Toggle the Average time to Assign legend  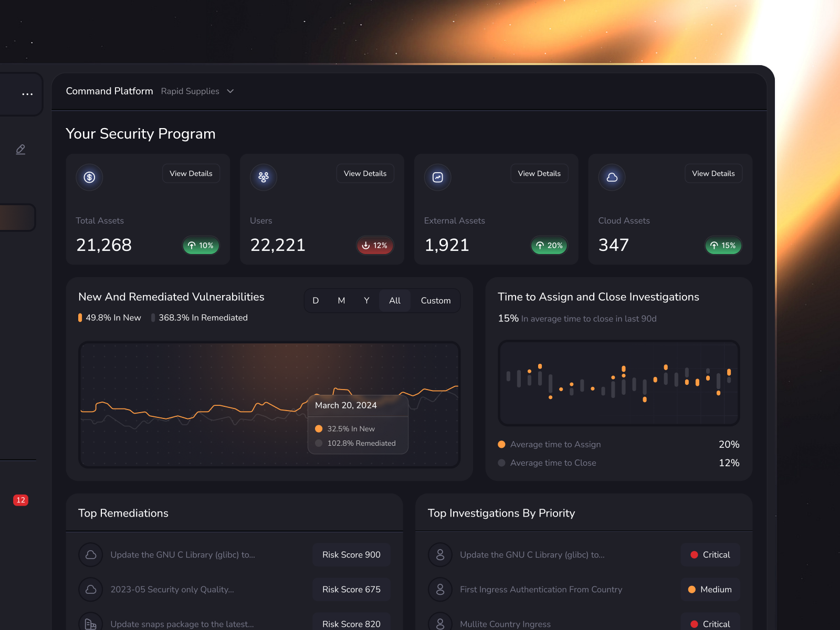pyautogui.click(x=549, y=444)
